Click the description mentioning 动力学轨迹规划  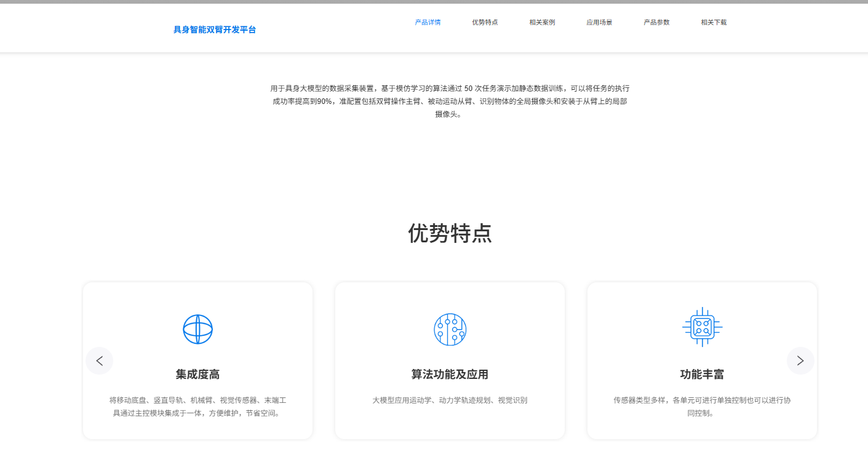coord(450,400)
